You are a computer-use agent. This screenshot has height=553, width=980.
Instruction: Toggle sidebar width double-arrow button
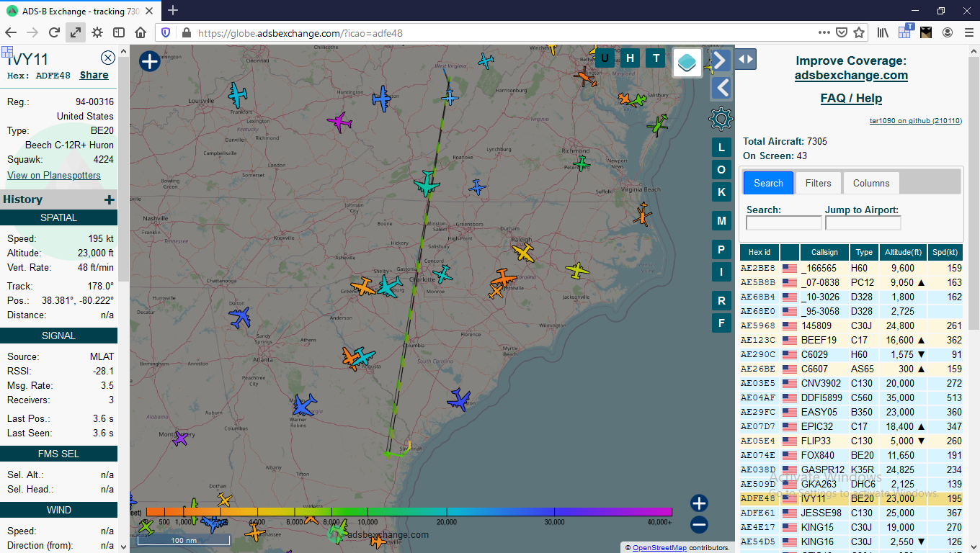click(746, 59)
